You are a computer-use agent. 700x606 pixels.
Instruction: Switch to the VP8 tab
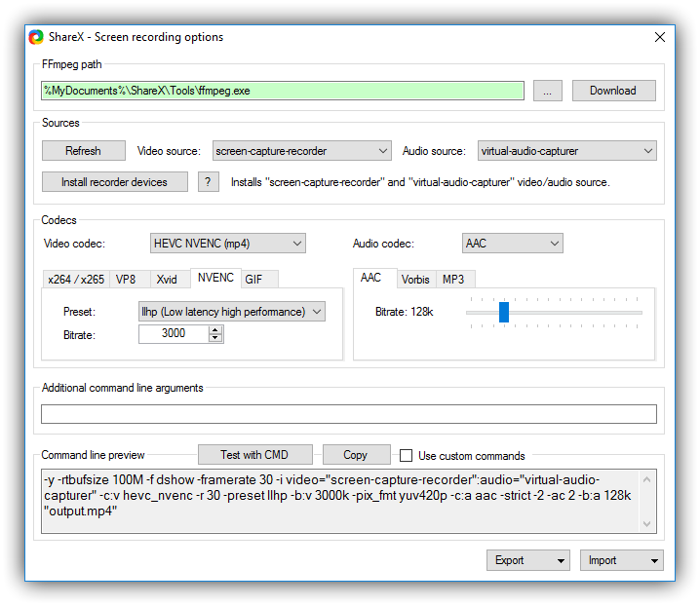130,280
